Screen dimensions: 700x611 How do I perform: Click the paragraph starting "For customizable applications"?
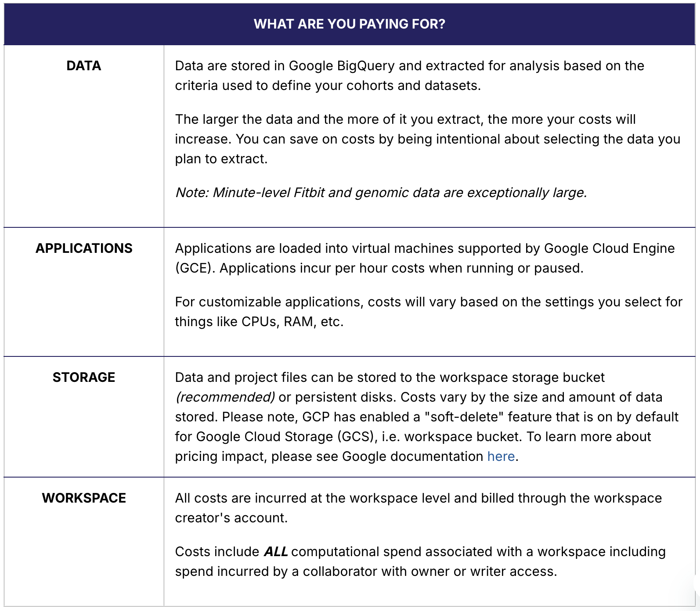tap(428, 312)
